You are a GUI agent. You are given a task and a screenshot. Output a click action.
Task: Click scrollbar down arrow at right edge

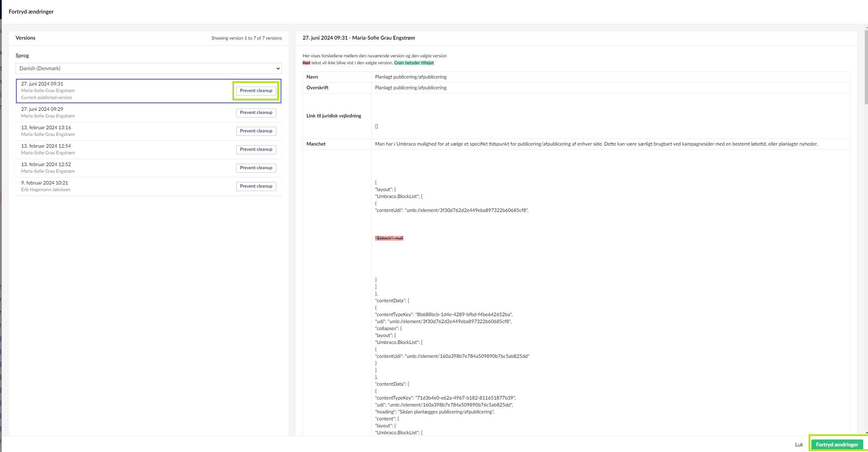[x=866, y=433]
